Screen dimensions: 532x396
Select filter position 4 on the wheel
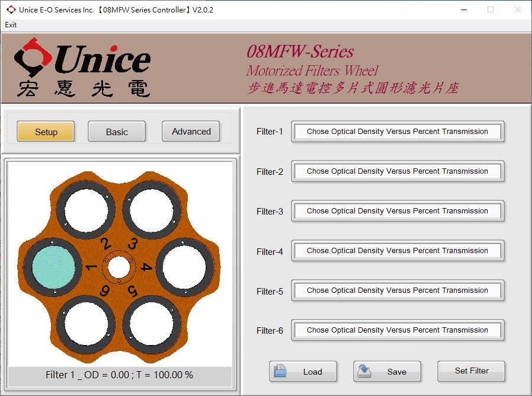(x=184, y=267)
